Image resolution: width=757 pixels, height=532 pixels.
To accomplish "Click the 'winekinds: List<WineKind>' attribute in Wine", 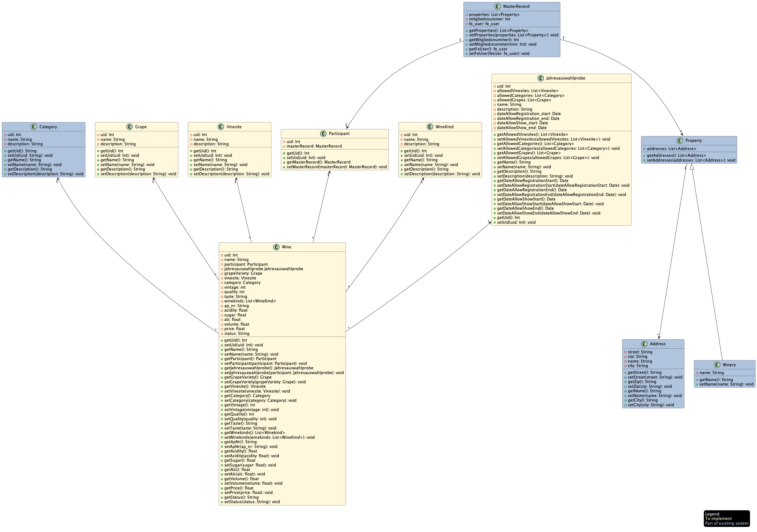I will coord(250,301).
